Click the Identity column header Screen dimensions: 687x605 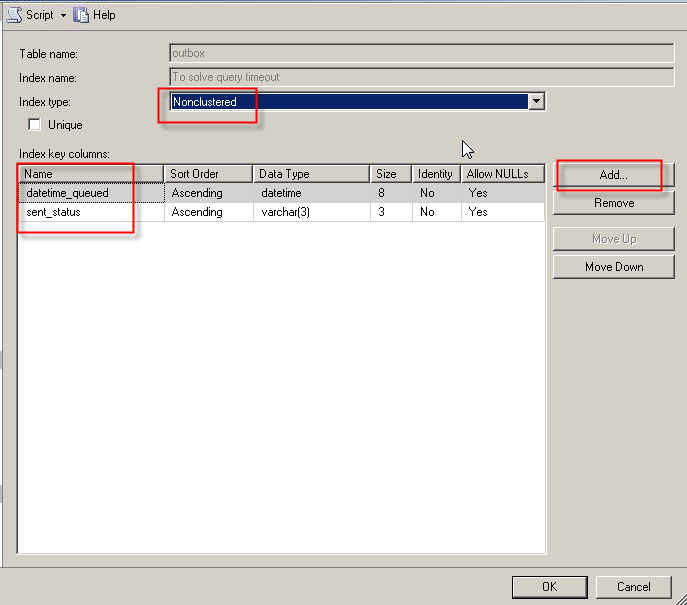click(436, 174)
